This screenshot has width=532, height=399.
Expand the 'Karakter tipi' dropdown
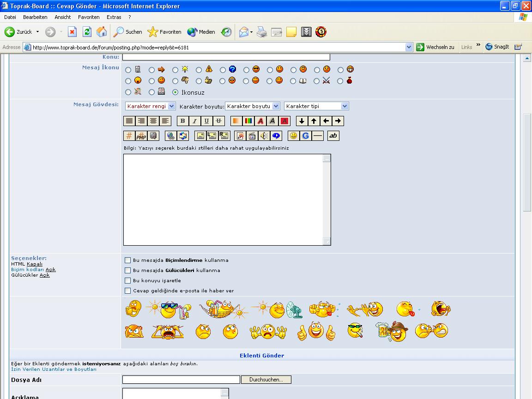tap(316, 106)
